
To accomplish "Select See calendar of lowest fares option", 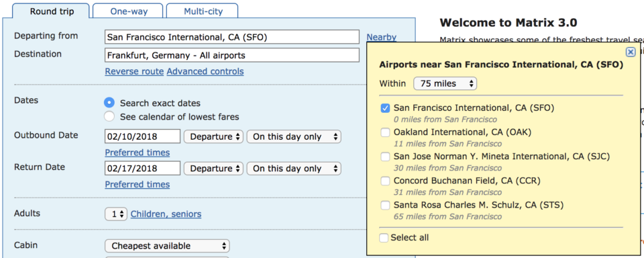I will click(x=109, y=117).
